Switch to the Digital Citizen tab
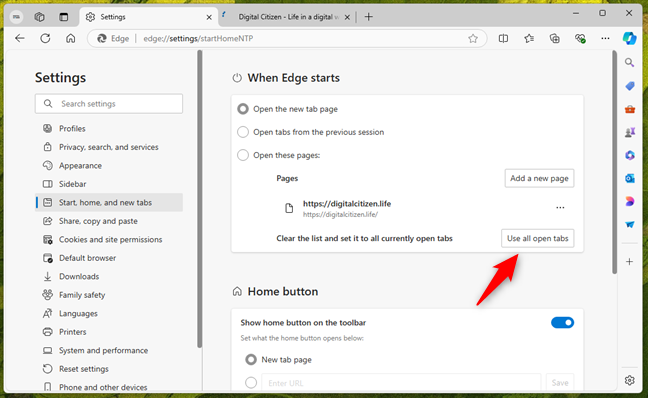The width and height of the screenshot is (648, 398). 287,17
